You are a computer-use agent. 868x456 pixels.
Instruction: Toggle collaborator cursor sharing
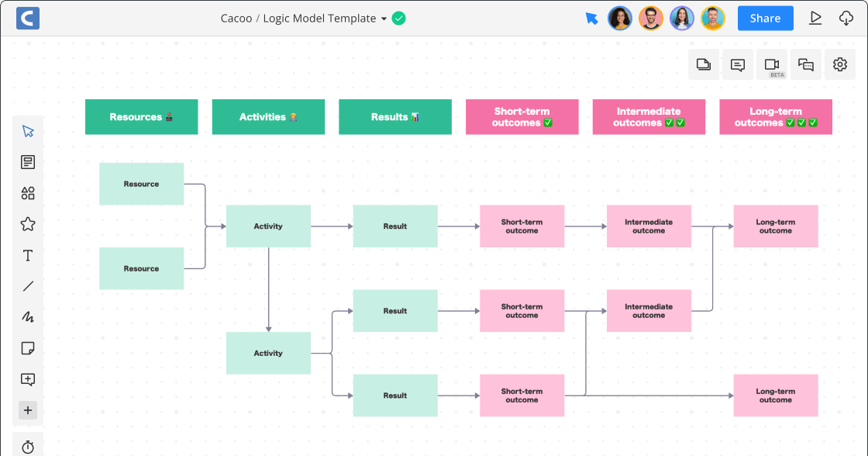coord(591,18)
